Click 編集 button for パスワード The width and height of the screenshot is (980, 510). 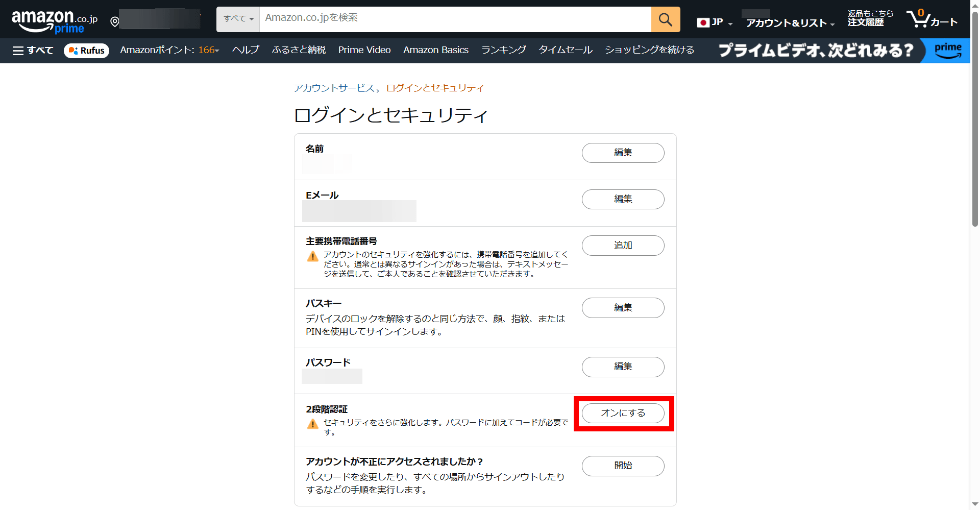pyautogui.click(x=623, y=367)
